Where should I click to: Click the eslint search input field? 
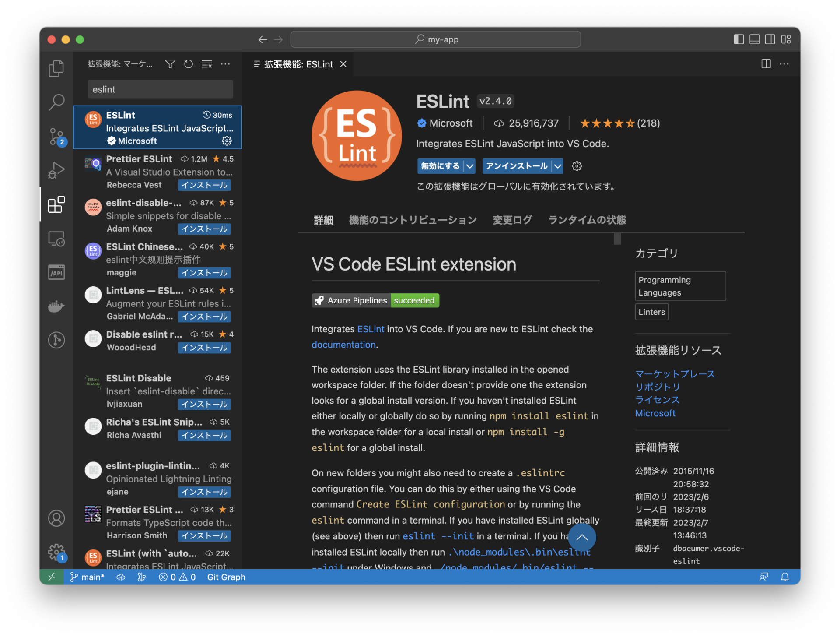pos(160,89)
